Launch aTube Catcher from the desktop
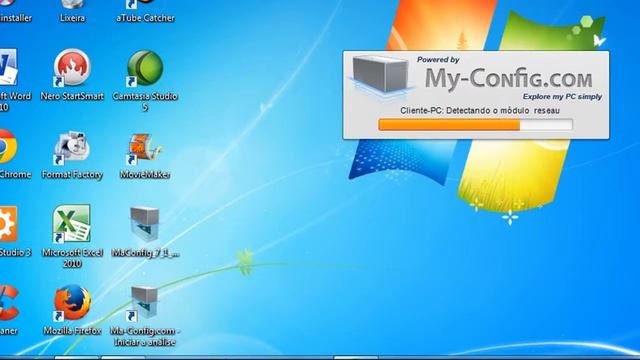The height and width of the screenshot is (360, 640). coord(145,10)
